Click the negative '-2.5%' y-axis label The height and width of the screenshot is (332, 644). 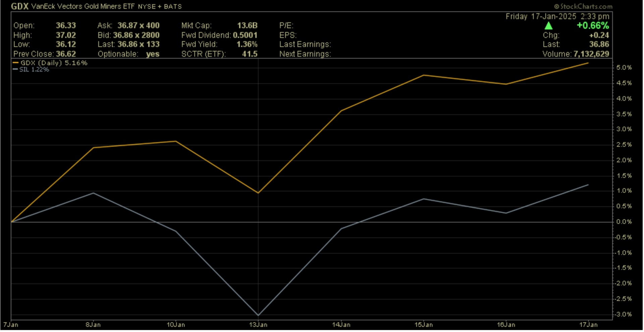click(623, 299)
